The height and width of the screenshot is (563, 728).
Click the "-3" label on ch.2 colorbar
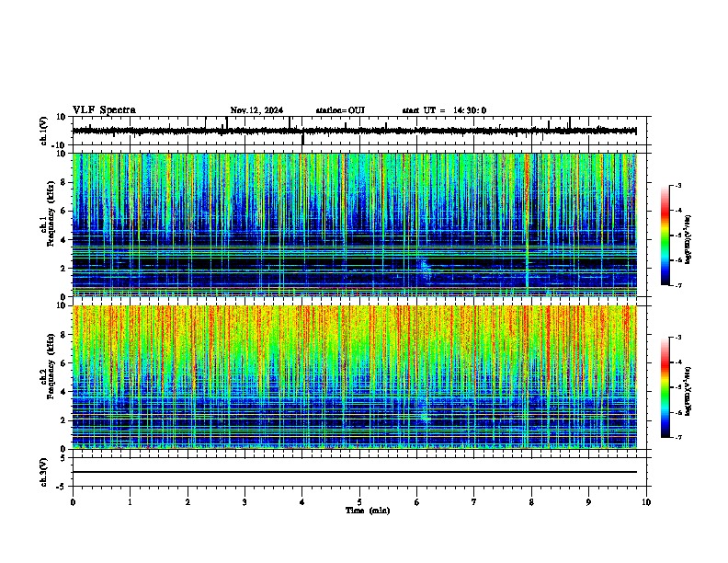click(x=677, y=338)
